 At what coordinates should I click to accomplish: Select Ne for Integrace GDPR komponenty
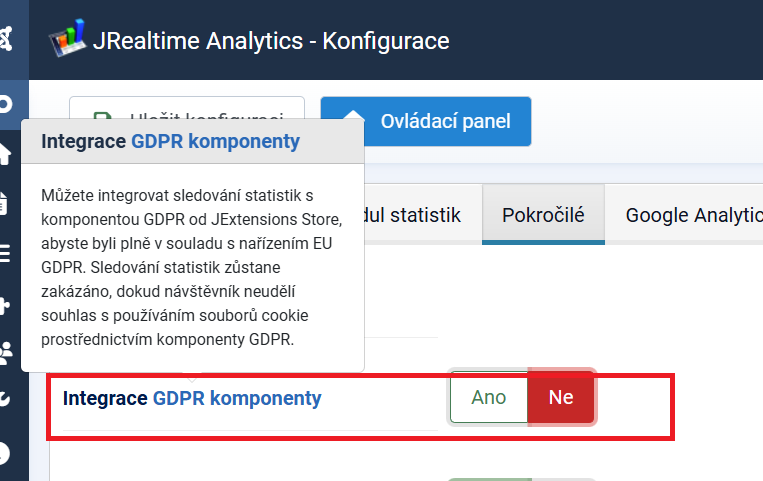(x=561, y=397)
